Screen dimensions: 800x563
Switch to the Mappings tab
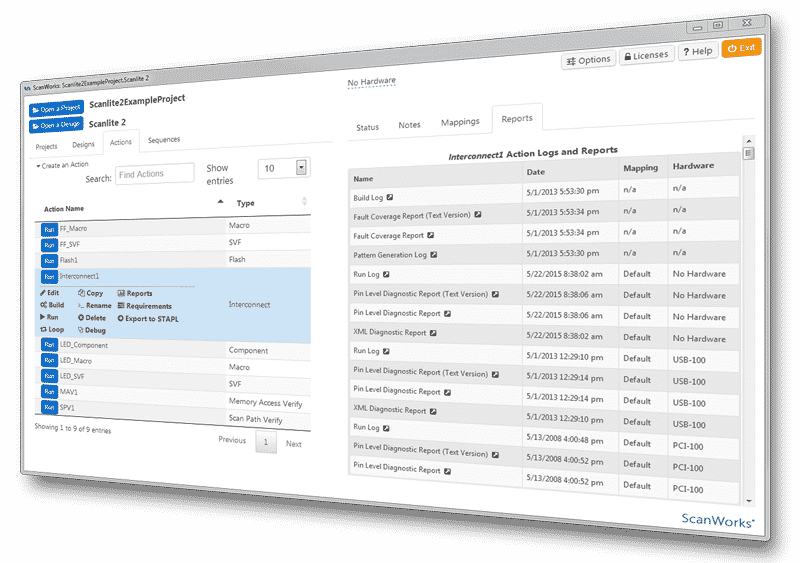(x=460, y=122)
